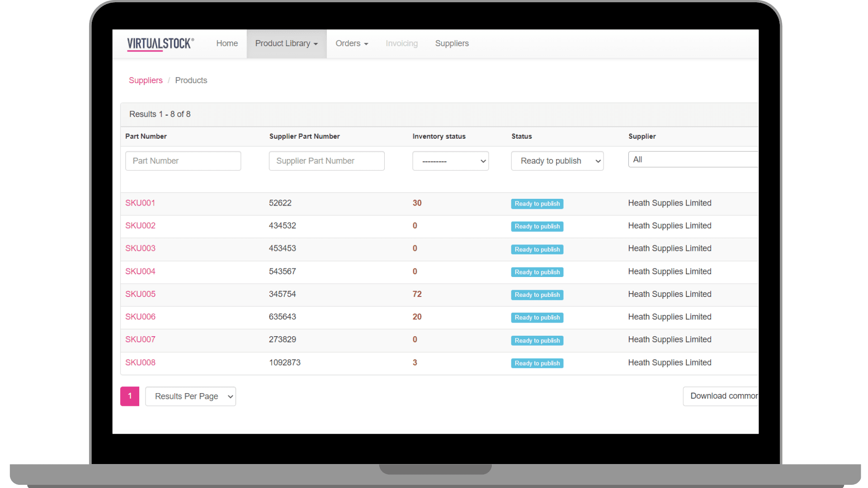Open product SKU001
Image resolution: width=868 pixels, height=488 pixels.
(x=140, y=203)
